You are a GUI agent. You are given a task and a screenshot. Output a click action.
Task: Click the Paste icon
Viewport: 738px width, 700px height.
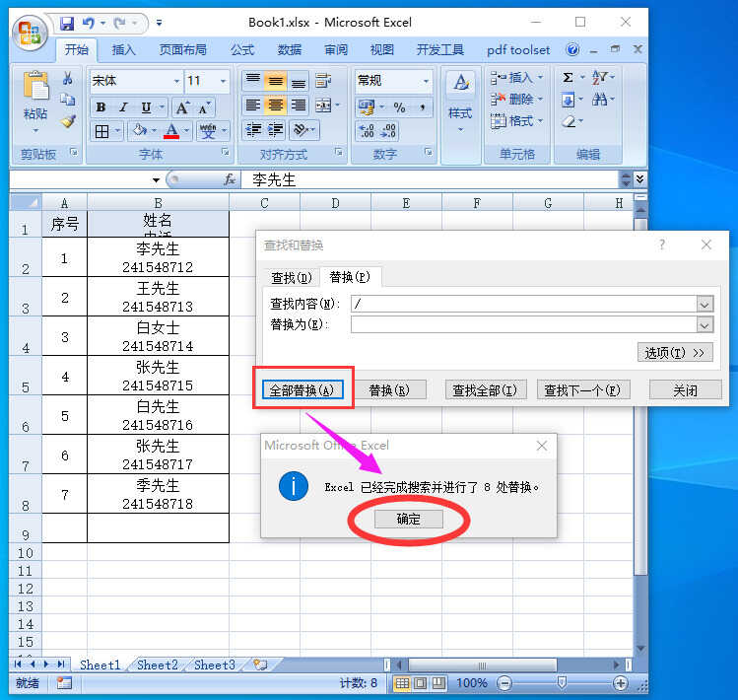(x=35, y=85)
